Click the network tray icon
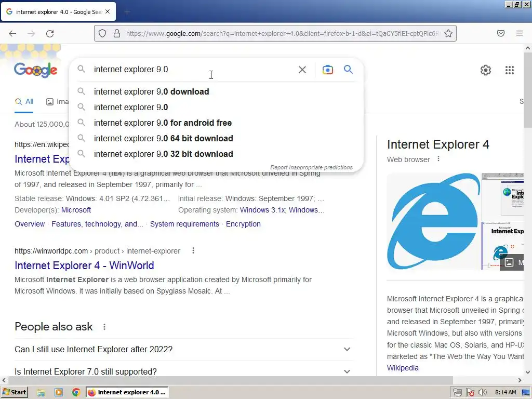532x399 pixels. click(x=457, y=393)
